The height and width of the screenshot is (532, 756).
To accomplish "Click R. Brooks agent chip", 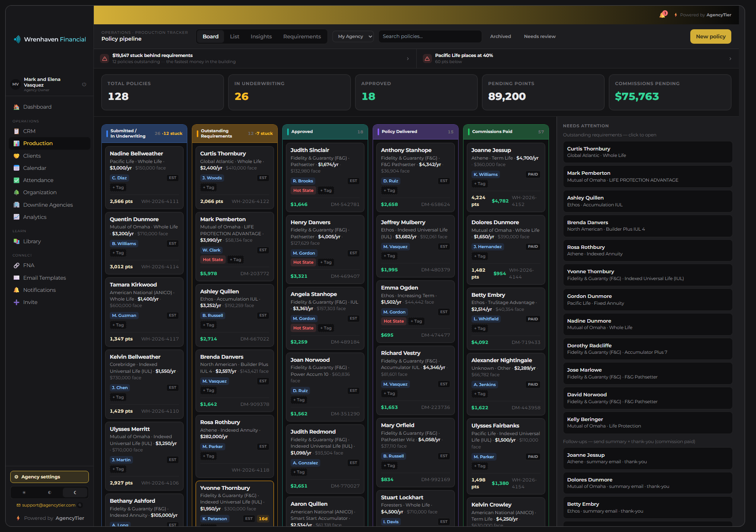I will 303,181.
